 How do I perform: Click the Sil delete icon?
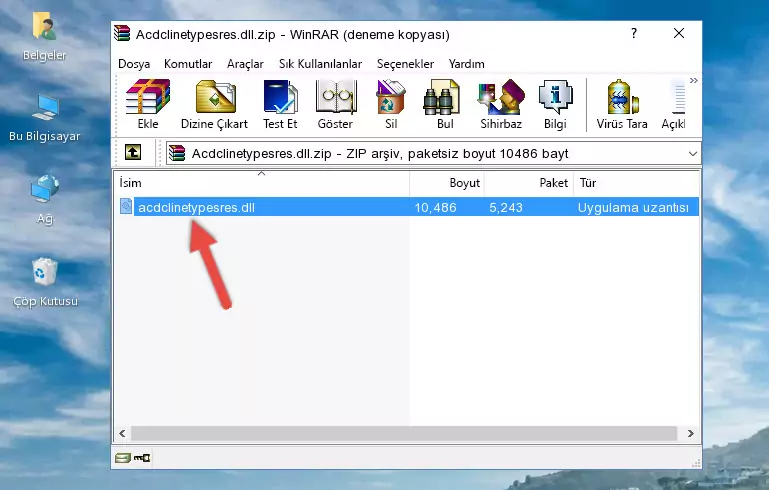(390, 97)
